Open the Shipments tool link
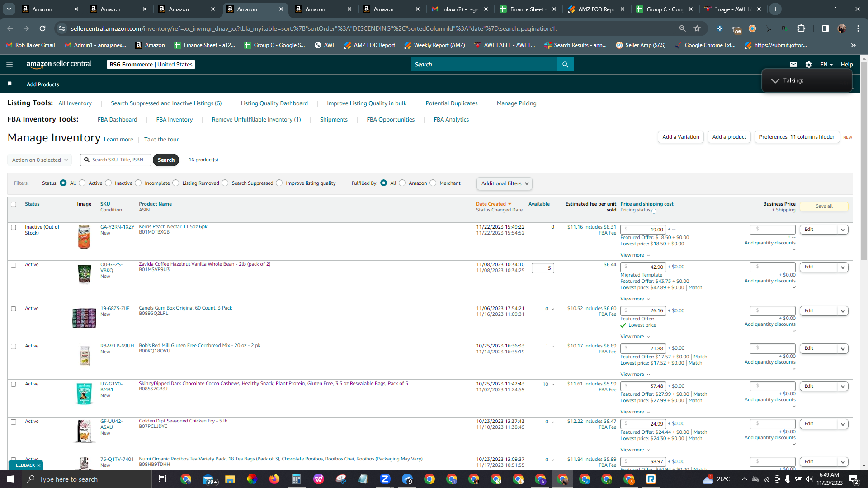The width and height of the screenshot is (868, 488). (x=334, y=119)
